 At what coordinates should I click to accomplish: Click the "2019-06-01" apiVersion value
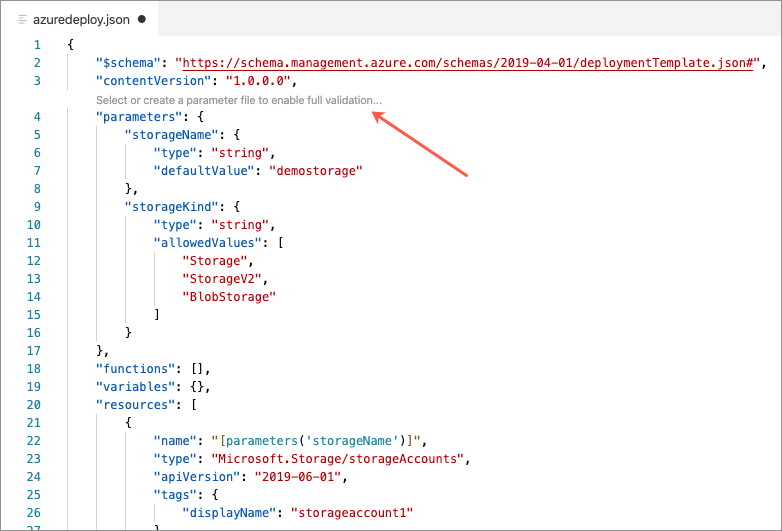pos(298,477)
